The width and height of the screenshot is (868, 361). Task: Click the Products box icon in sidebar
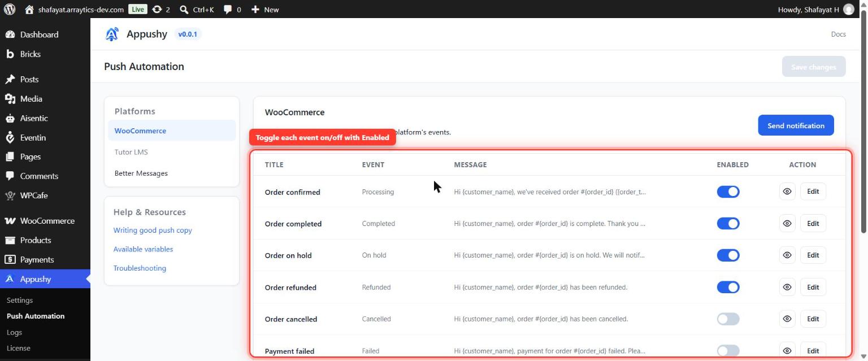pos(10,240)
